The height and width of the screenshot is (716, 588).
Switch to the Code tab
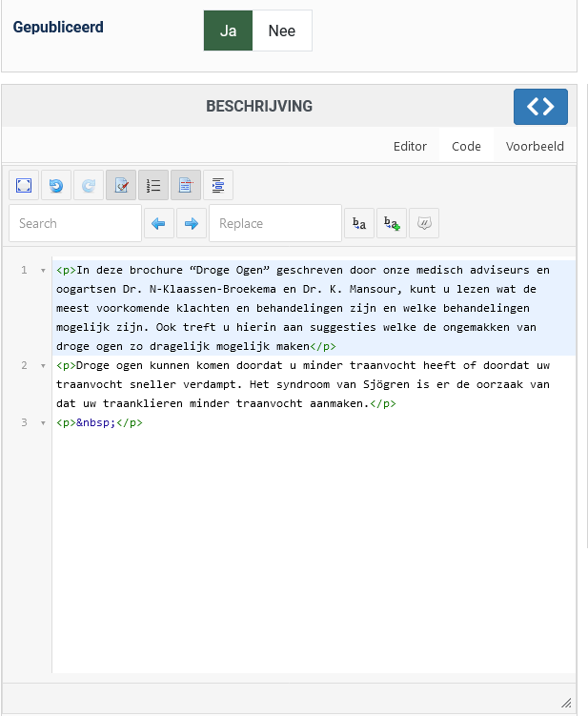pyautogui.click(x=466, y=146)
